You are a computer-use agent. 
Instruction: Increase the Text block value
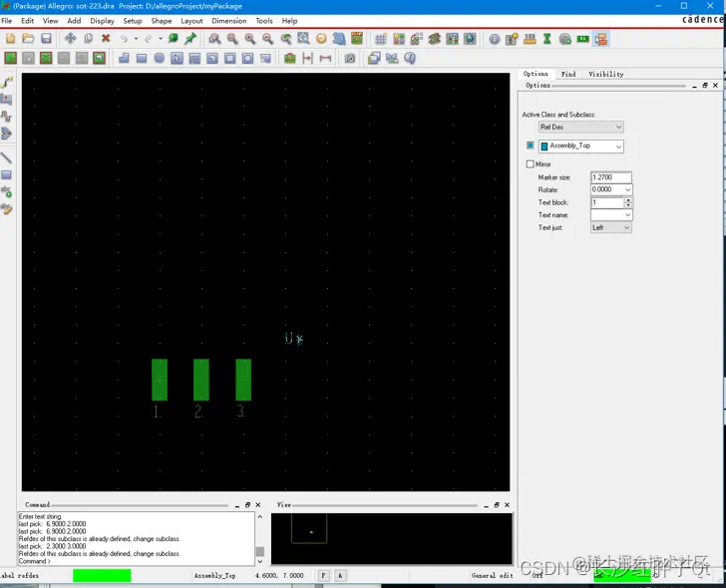(x=628, y=200)
